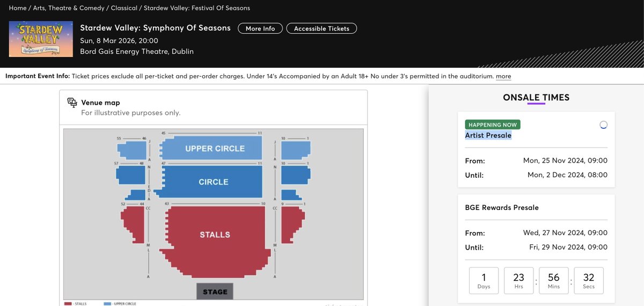Viewport: 644px width, 306px height.
Task: Click For illustrative purposes only text
Action: (130, 113)
